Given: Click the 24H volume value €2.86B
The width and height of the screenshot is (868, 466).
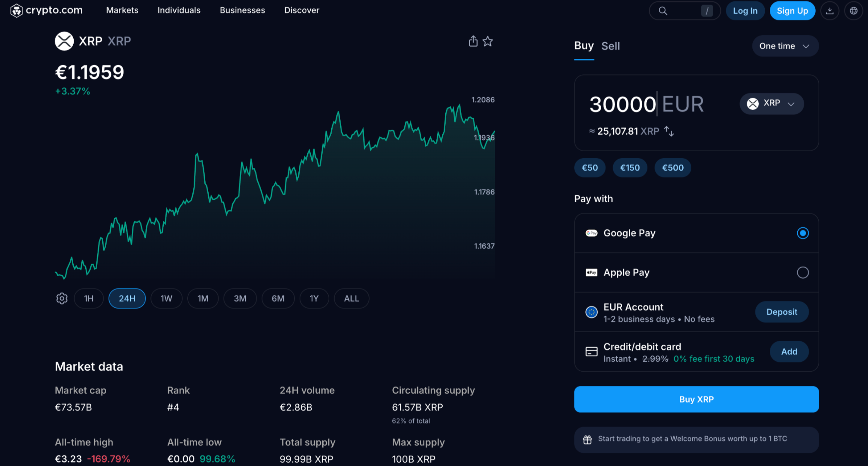Looking at the screenshot, I should [x=296, y=407].
